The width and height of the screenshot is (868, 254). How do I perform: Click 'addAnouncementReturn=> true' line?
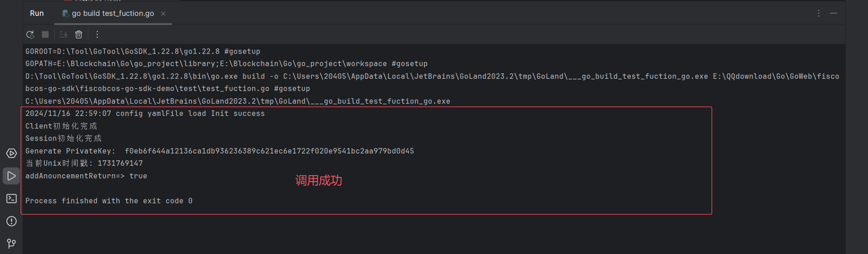(86, 176)
